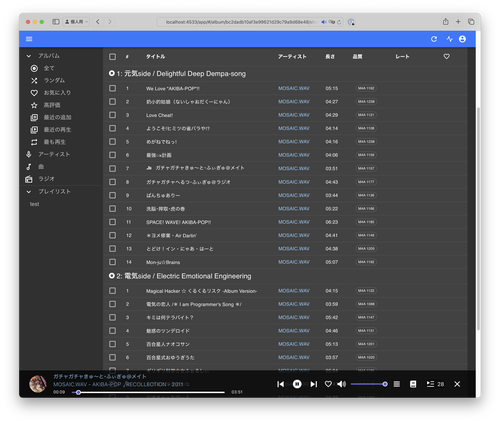The image size is (500, 423).
Task: Click the heart favorite column header icon
Action: [x=446, y=56]
